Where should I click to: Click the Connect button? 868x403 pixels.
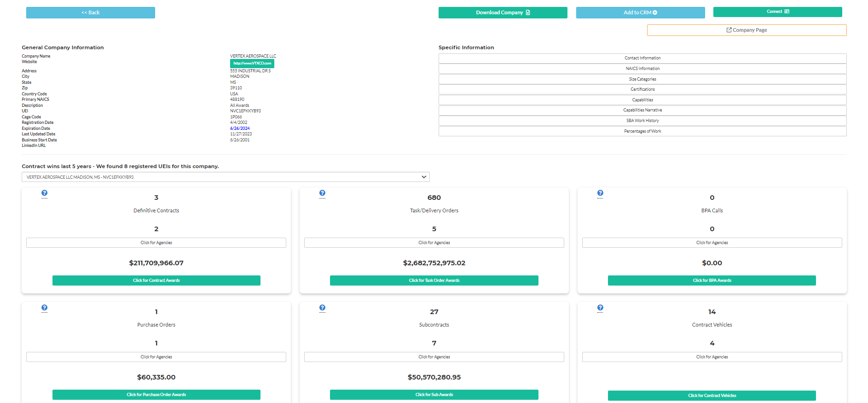coord(777,12)
